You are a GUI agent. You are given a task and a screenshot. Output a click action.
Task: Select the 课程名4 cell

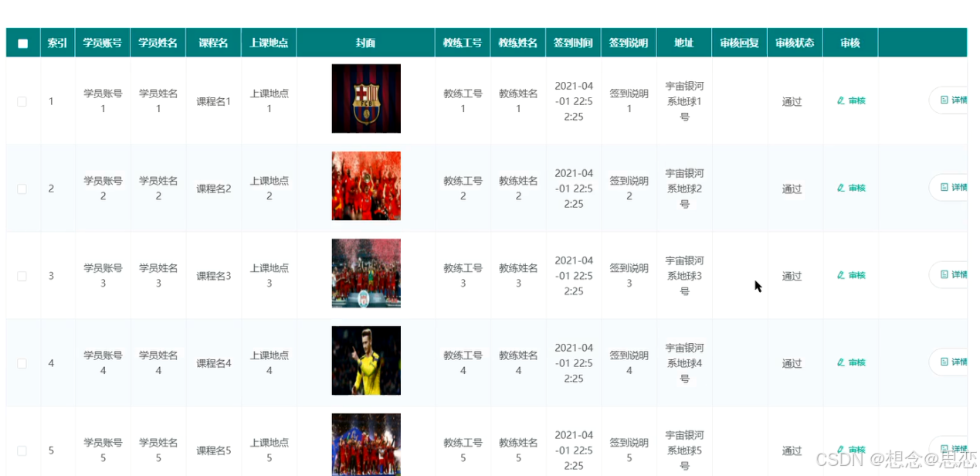point(214,363)
